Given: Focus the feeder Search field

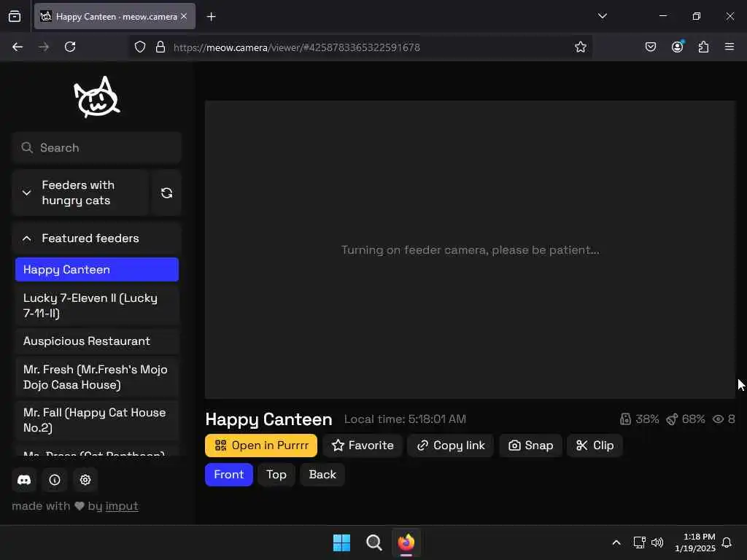Looking at the screenshot, I should click(97, 147).
